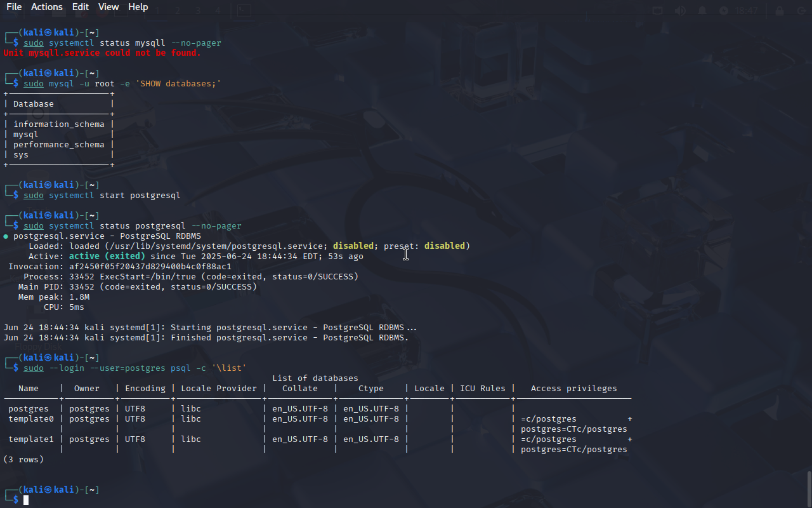Click the 'List of databases' heading

pyautogui.click(x=315, y=378)
